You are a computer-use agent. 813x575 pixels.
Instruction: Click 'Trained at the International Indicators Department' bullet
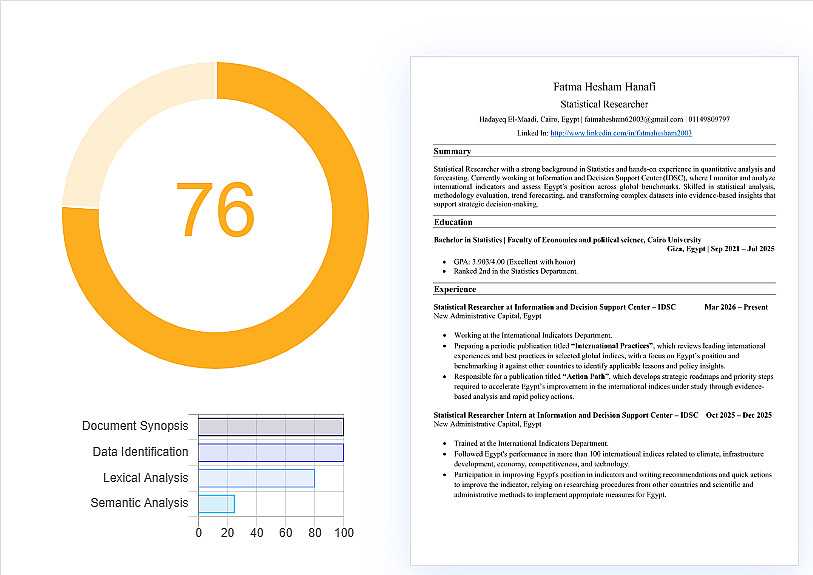click(x=531, y=443)
